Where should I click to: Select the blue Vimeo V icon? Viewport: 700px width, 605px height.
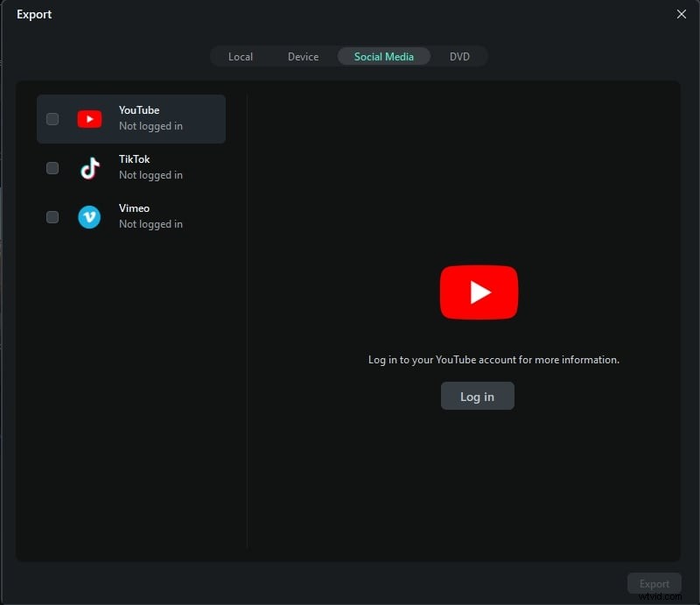point(89,216)
